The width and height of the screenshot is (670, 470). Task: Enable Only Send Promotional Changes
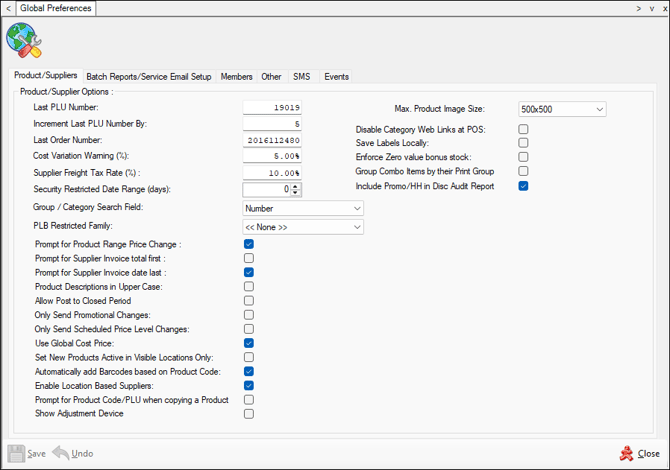(249, 315)
